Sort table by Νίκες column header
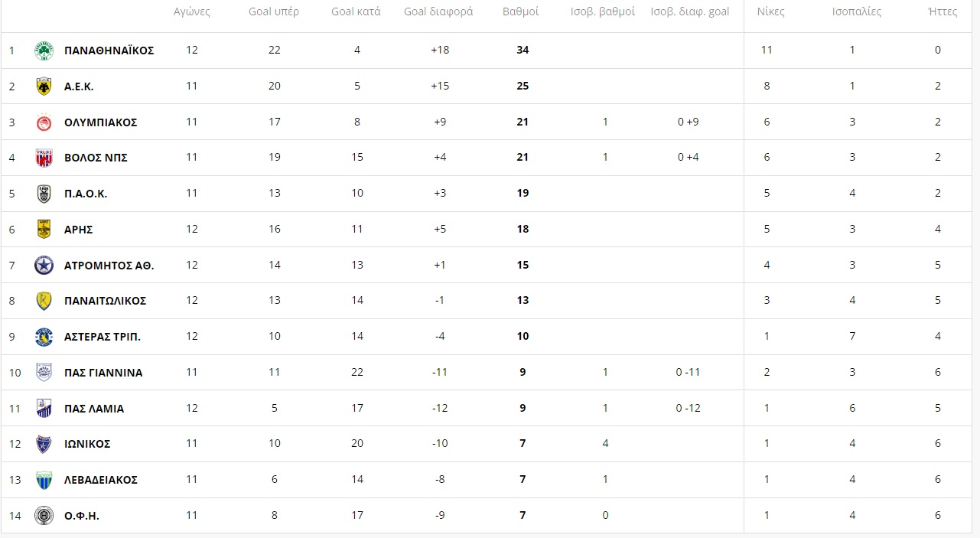980x538 pixels. click(770, 11)
